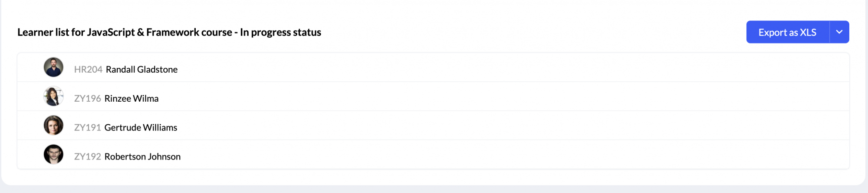Click the ZY191 ID label
The height and width of the screenshot is (193, 868).
(87, 128)
